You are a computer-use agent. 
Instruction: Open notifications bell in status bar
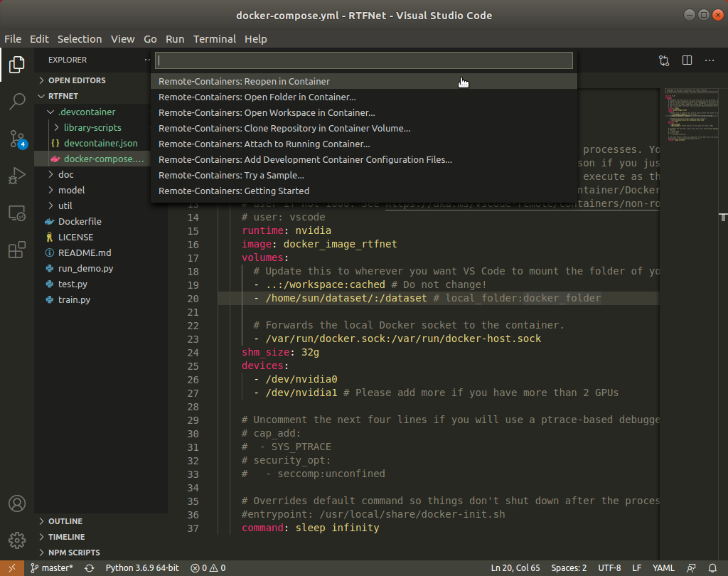pos(712,568)
